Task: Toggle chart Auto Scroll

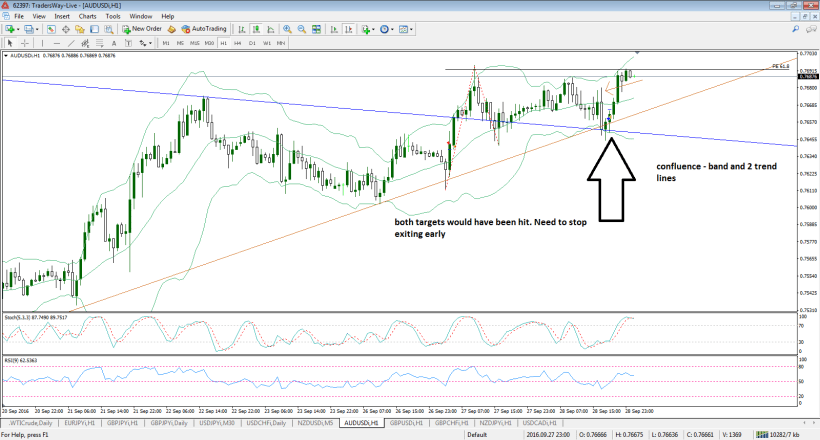Action: (x=334, y=29)
